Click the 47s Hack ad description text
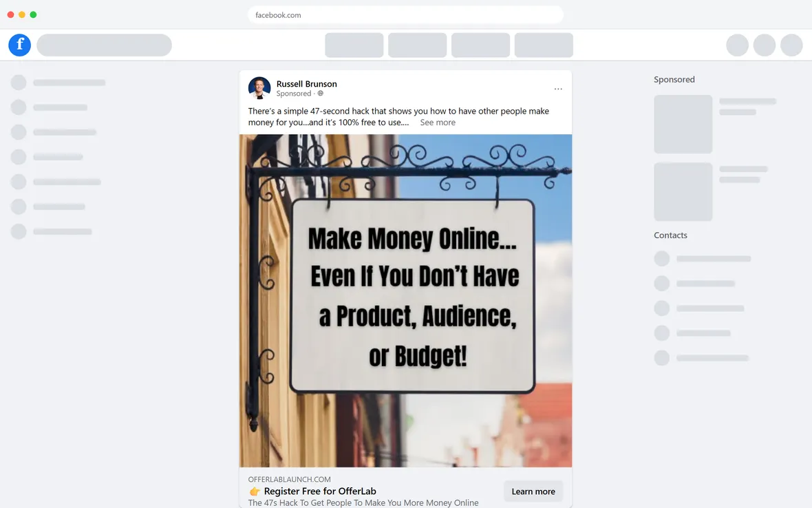This screenshot has width=812, height=508. pos(363,502)
